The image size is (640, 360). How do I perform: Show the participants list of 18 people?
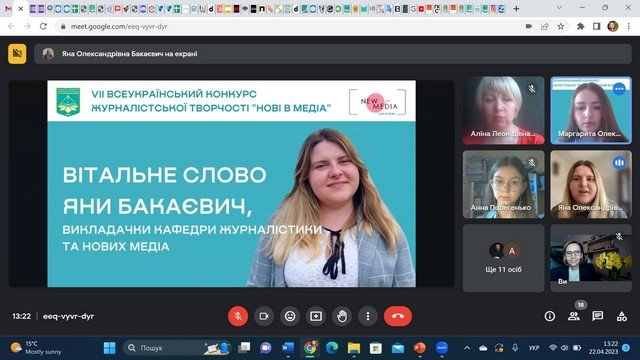574,316
